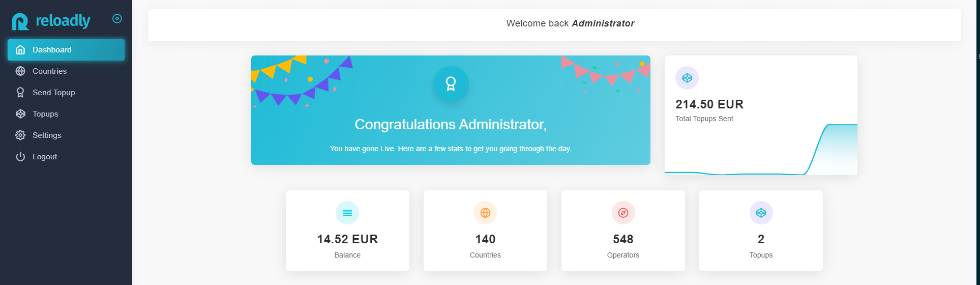Click the globe icon beside Countries
The height and width of the screenshot is (285, 980).
[x=20, y=71]
